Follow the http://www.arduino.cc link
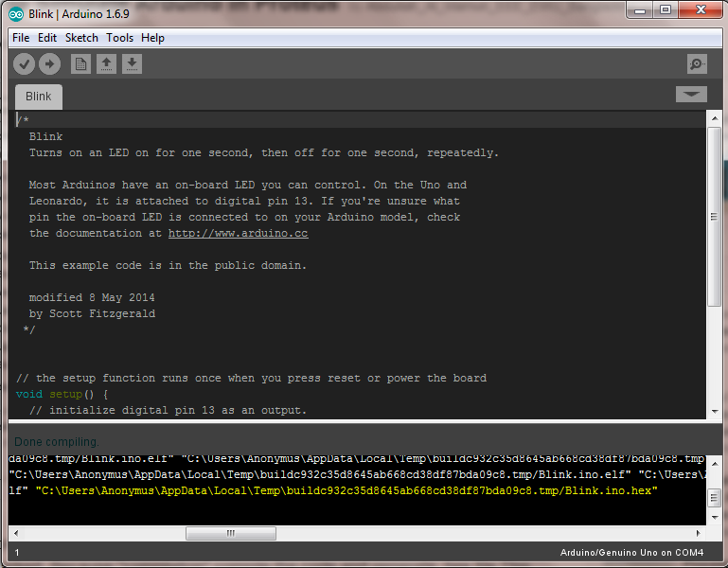728x568 pixels. coord(239,233)
